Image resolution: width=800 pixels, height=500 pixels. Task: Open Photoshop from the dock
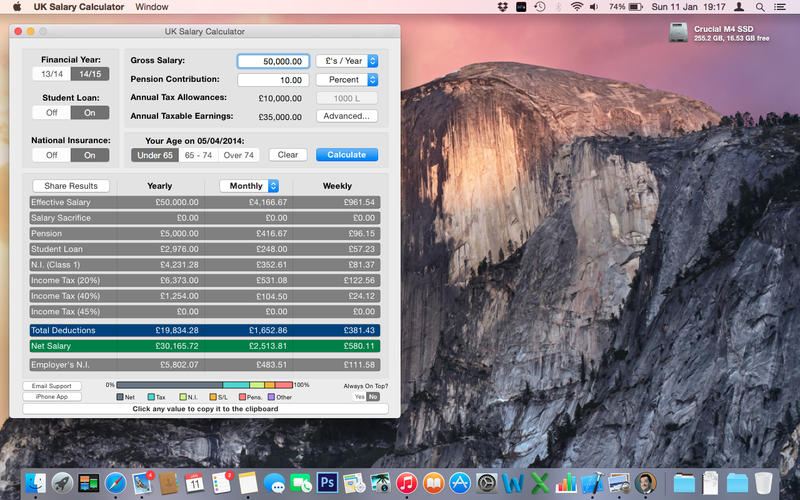point(327,482)
